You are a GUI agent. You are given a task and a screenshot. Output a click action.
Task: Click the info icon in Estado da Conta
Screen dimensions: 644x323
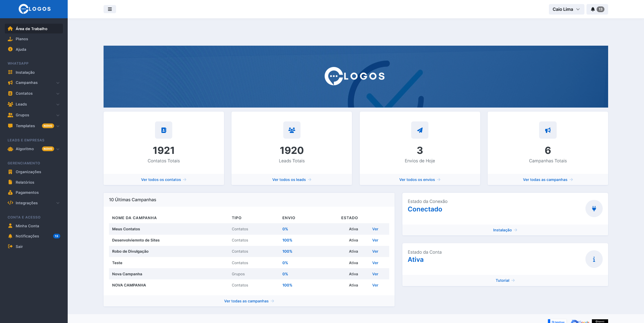[594, 259]
